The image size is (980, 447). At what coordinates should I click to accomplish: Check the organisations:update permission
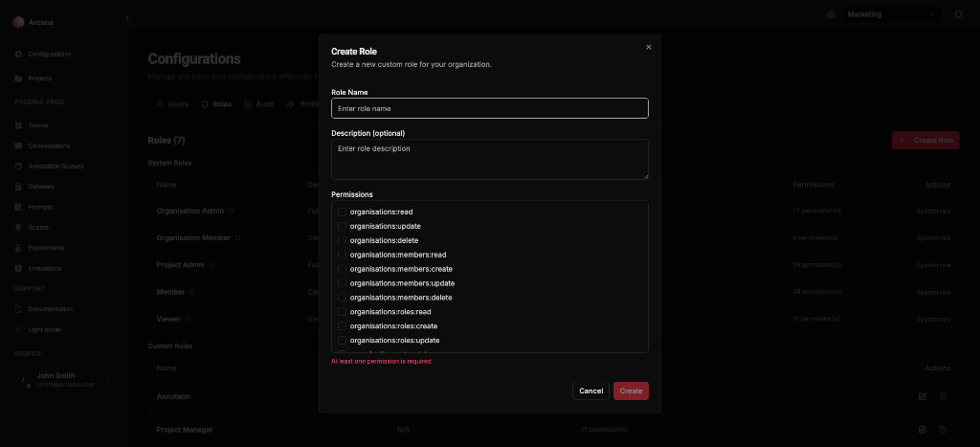[x=342, y=226]
